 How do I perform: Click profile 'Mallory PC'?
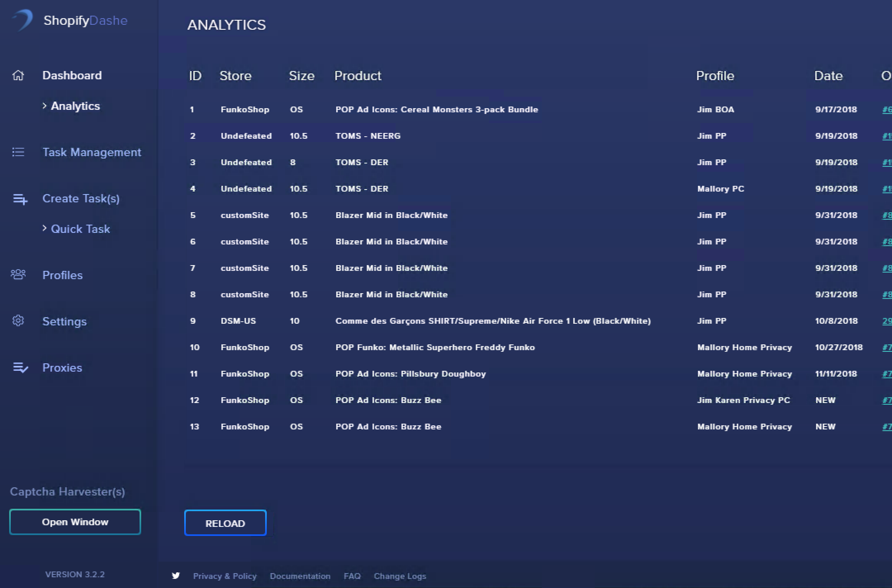[721, 189]
